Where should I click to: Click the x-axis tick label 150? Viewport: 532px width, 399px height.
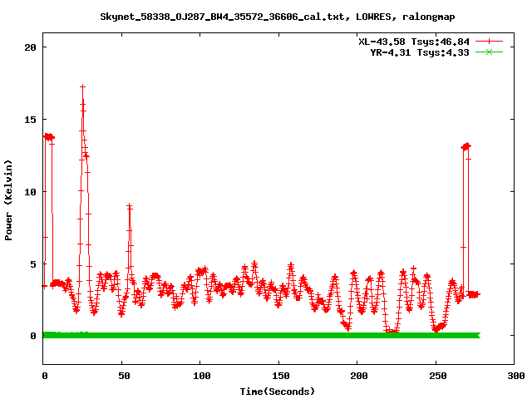click(x=280, y=376)
